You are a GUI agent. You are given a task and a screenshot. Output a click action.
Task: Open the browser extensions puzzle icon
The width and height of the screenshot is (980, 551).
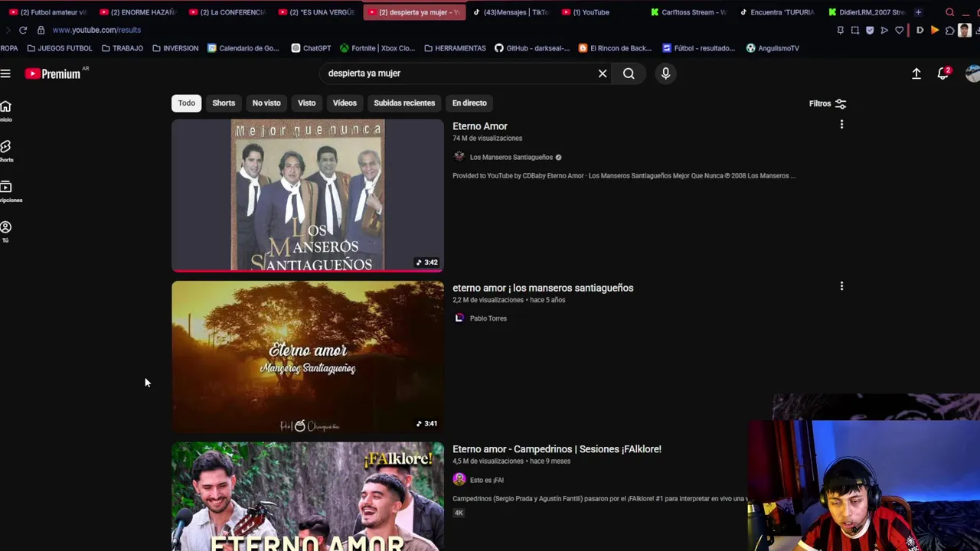[949, 31]
